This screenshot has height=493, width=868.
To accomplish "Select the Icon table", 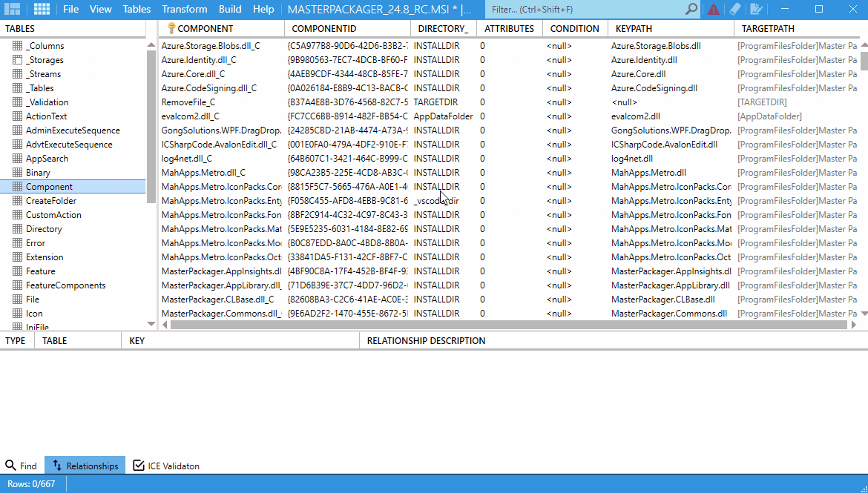I will point(34,313).
